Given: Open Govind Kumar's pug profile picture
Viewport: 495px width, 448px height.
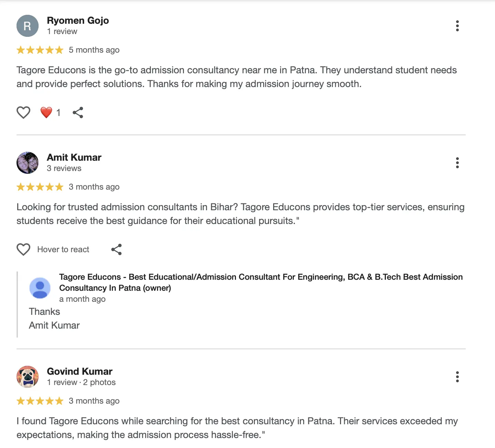Looking at the screenshot, I should click(x=28, y=377).
